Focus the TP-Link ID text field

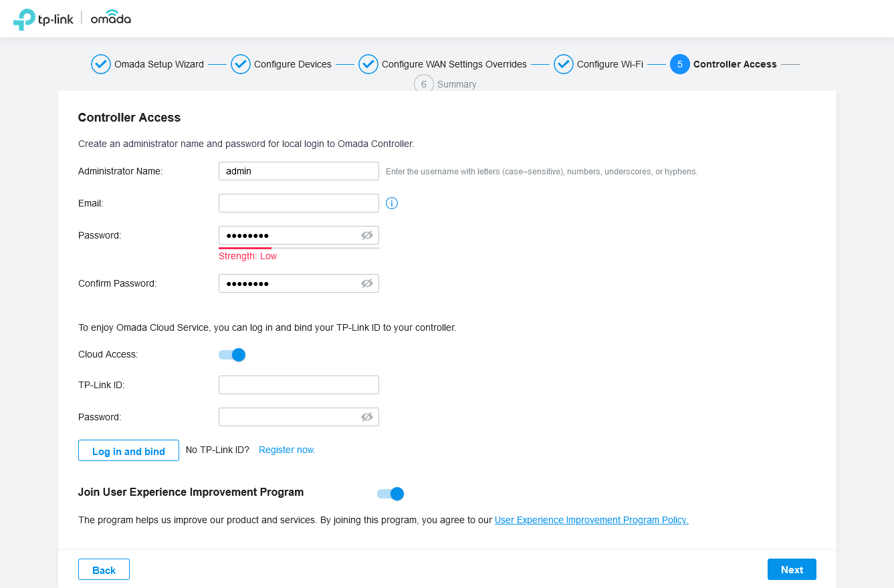[x=298, y=385]
